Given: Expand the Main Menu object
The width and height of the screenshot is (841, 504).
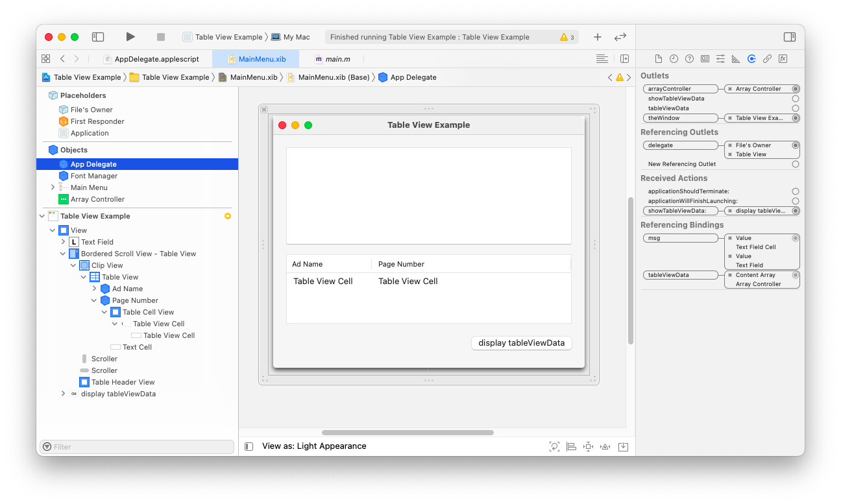Looking at the screenshot, I should click(x=53, y=187).
